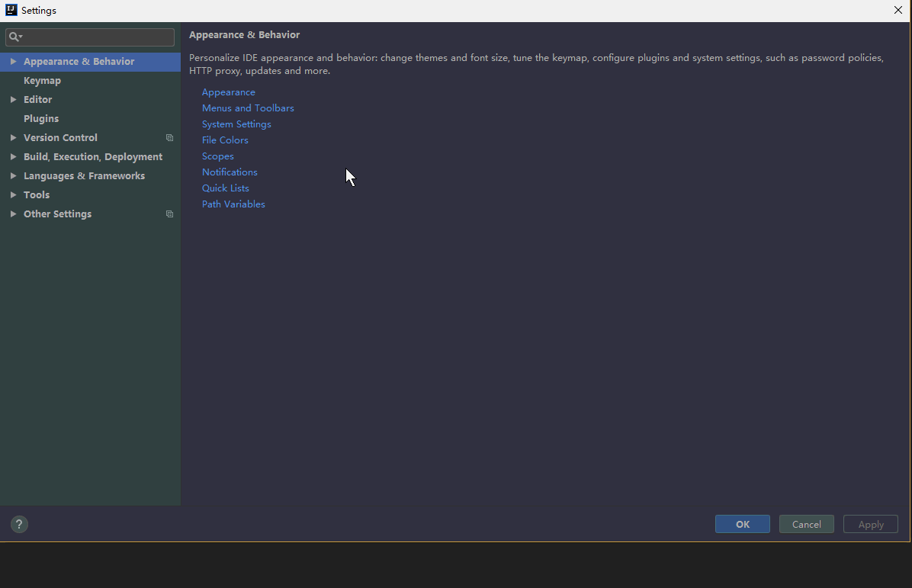Expand the Languages & Frameworks arrow
Screen dimensions: 912x588
(x=13, y=176)
